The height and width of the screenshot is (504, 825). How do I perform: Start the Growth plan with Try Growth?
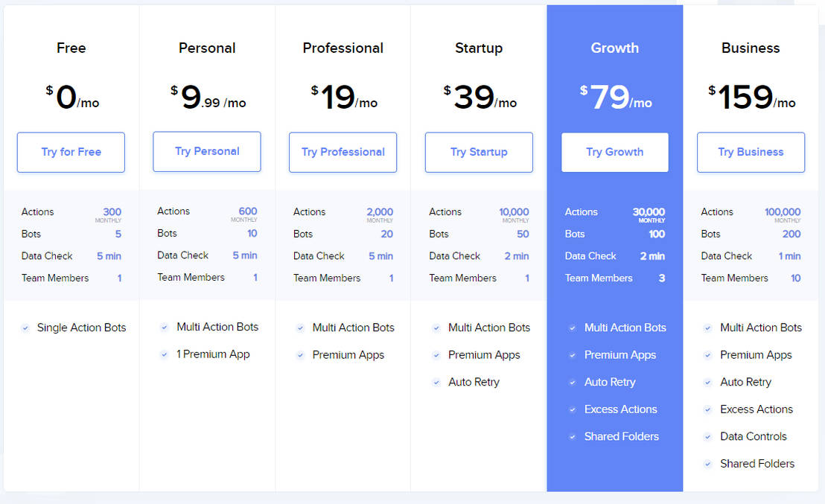click(x=614, y=152)
